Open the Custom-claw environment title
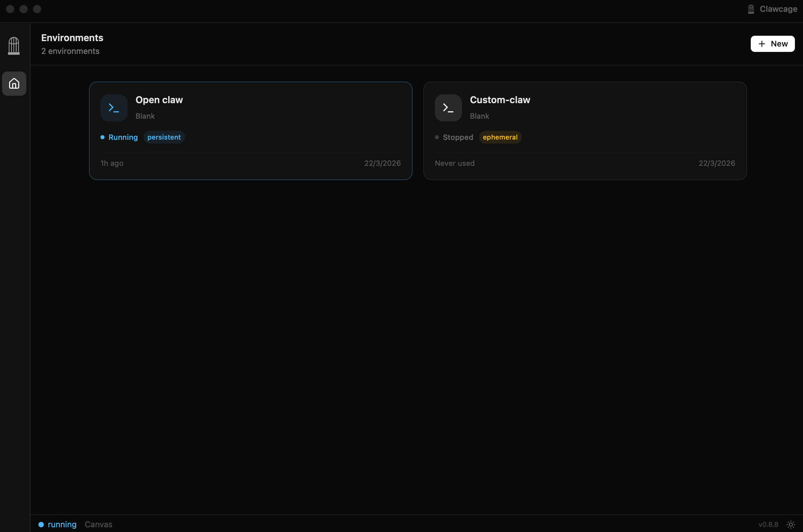Screen dimensions: 803x532 (500, 100)
